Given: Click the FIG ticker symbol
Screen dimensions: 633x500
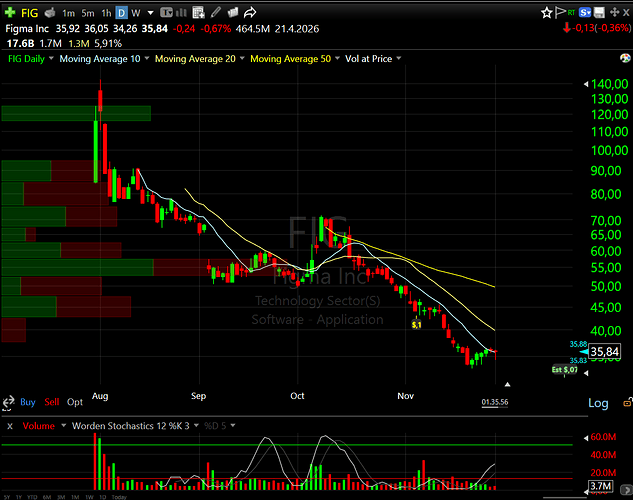Looking at the screenshot, I should coord(29,13).
